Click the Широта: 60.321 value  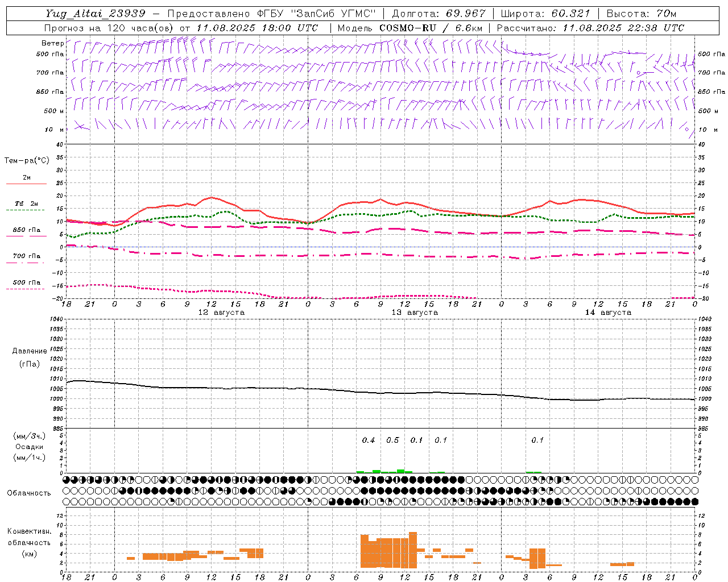click(x=545, y=14)
